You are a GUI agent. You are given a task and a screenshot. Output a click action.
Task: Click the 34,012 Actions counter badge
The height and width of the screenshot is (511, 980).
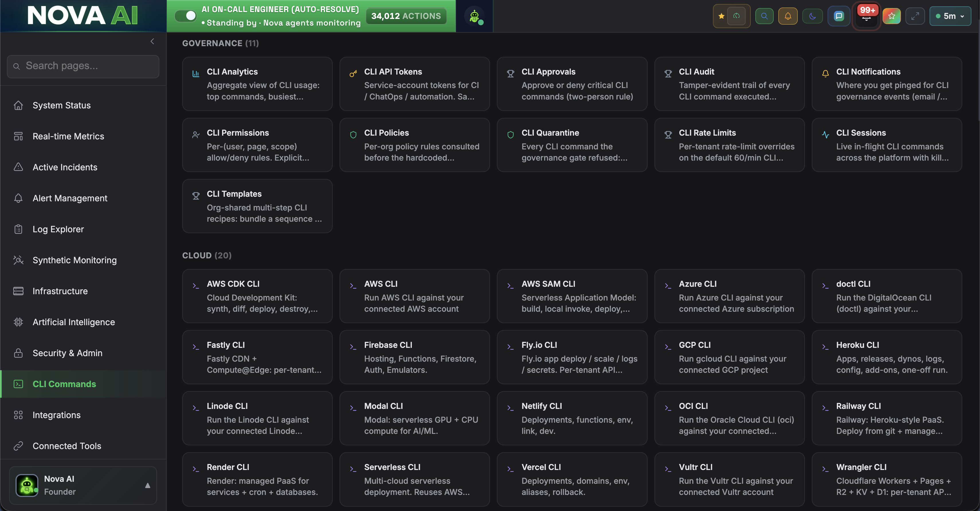(406, 16)
